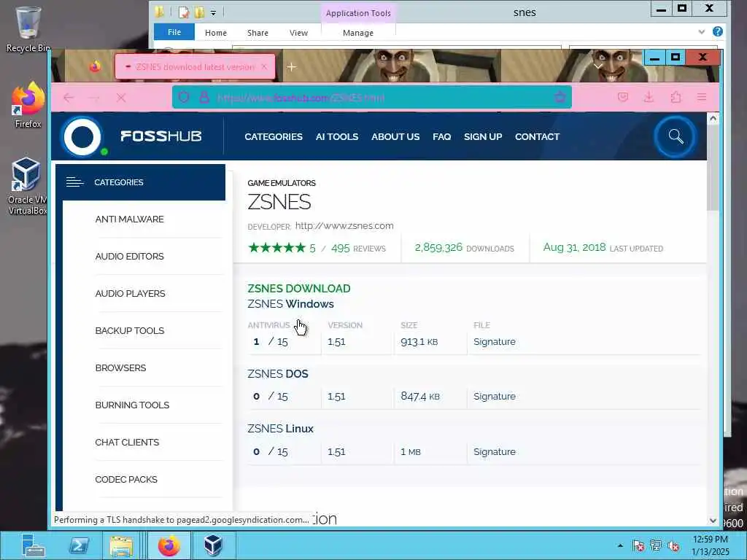Open the Firefox downloads arrow icon
Image resolution: width=747 pixels, height=560 pixels.
[649, 97]
